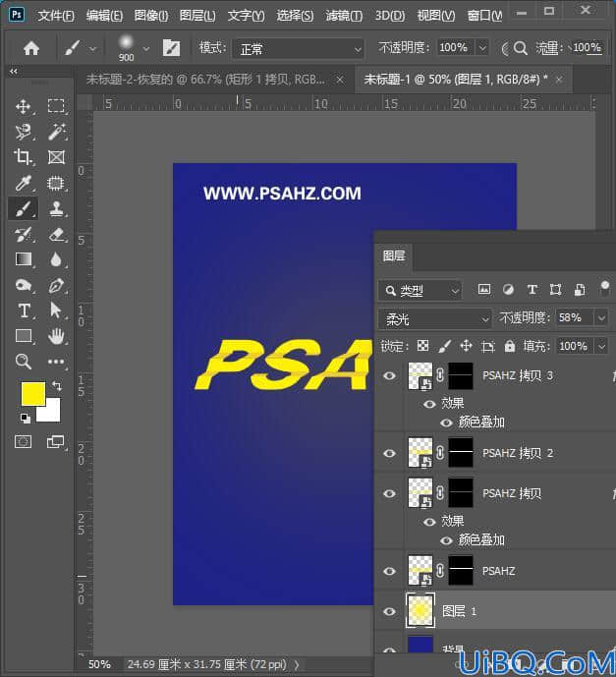Click the white background color swatch
616x677 pixels.
click(53, 414)
